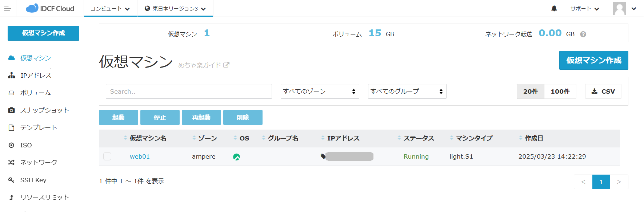Open the user avatar menu

624,8
